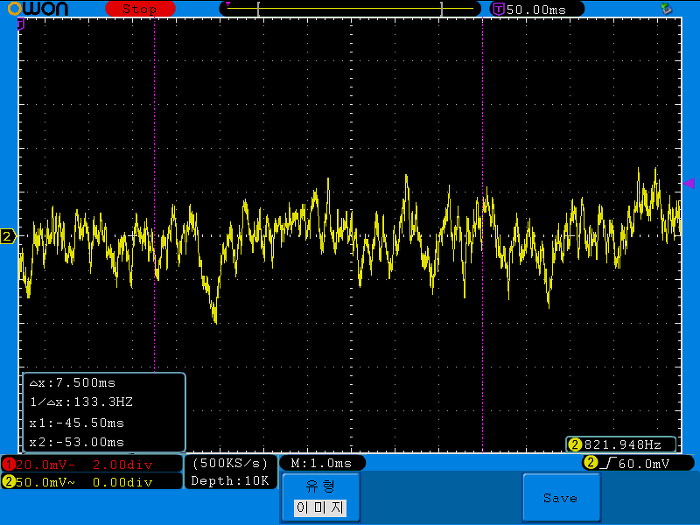Viewport: 700px width, 525px height.
Task: Click the USB connection icon
Action: (x=667, y=8)
